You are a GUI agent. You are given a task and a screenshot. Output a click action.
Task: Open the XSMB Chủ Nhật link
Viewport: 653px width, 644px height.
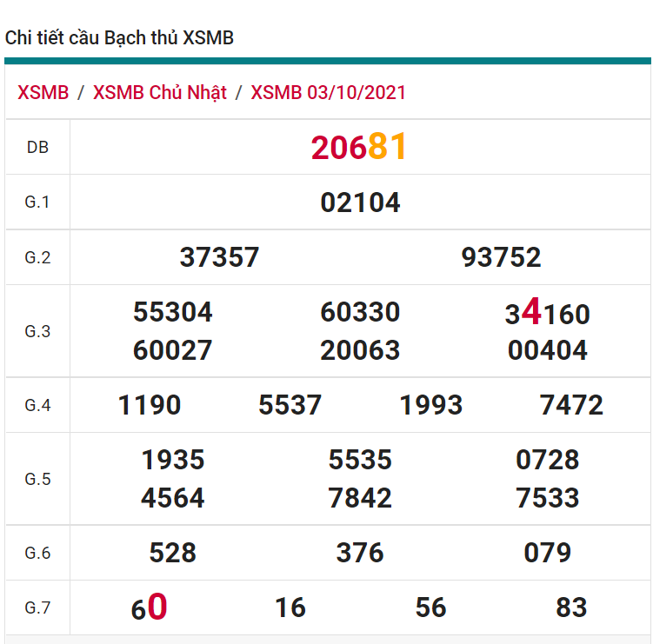coord(160,93)
